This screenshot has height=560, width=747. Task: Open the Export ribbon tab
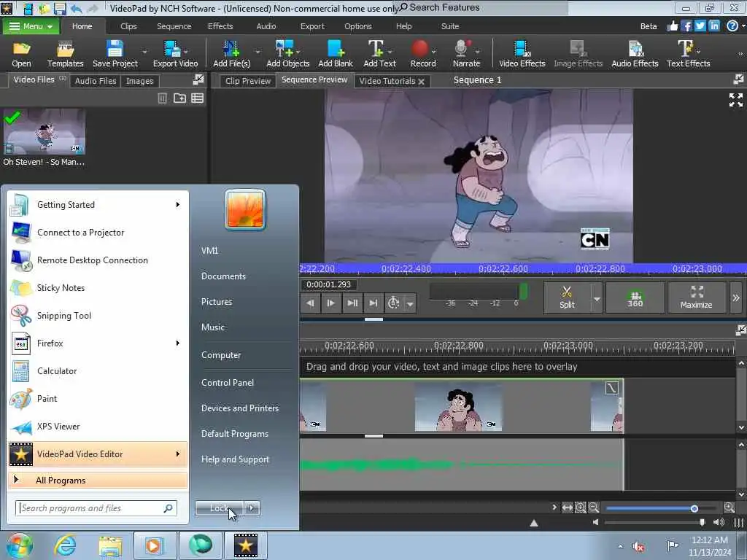[312, 26]
